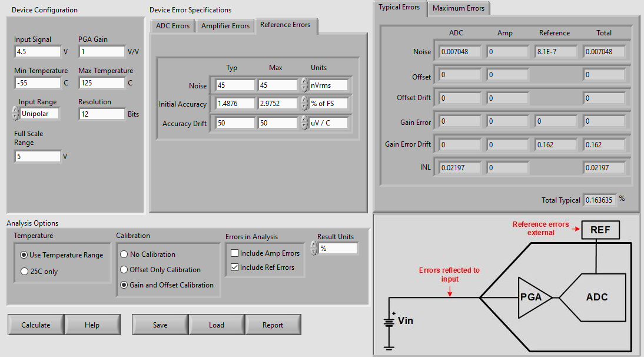Screen dimensions: 644x357
Task: Click the Calculate button
Action: 36,325
